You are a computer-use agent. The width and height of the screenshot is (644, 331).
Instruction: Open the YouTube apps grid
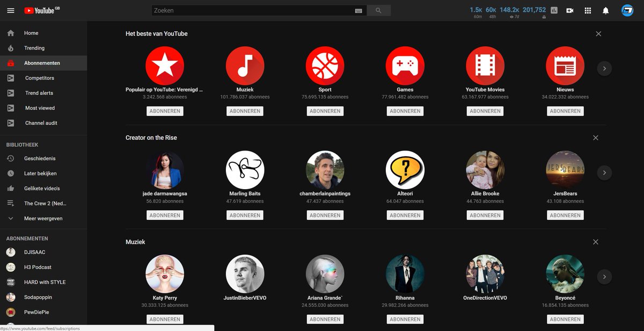588,10
